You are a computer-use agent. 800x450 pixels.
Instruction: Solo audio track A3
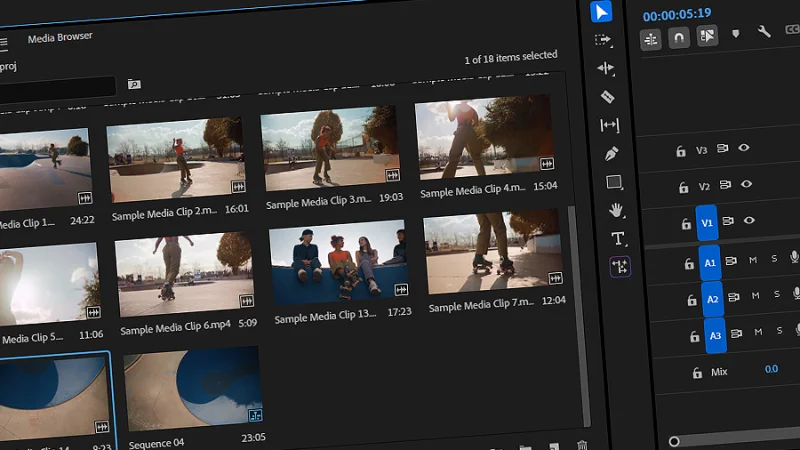pyautogui.click(x=779, y=331)
